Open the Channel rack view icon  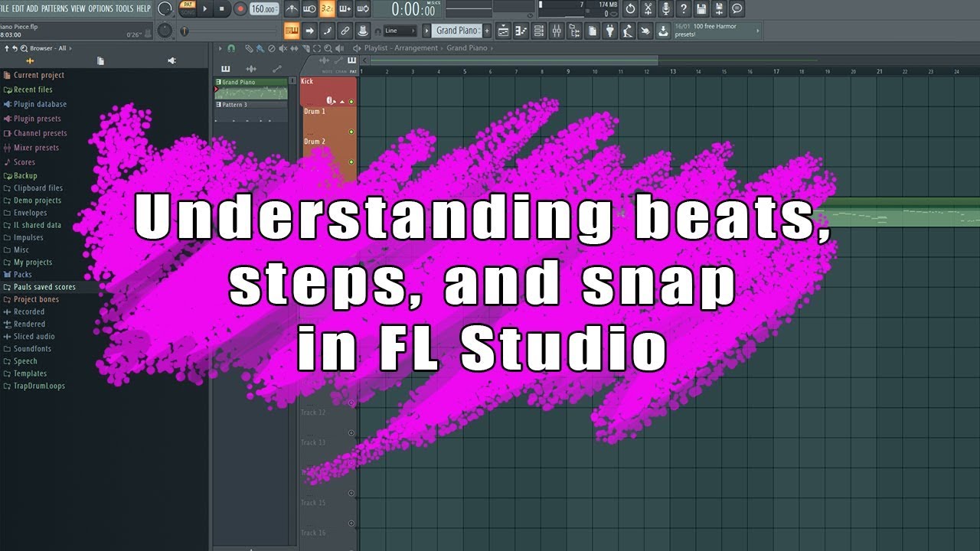click(x=538, y=31)
